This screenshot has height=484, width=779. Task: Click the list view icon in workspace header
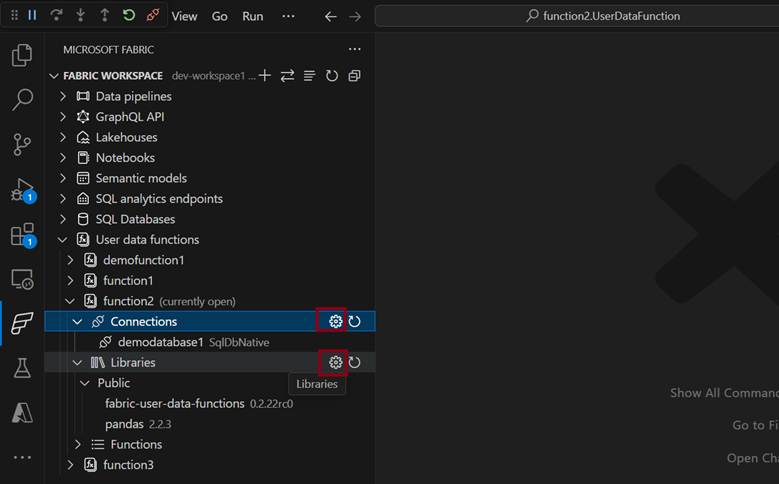[310, 76]
